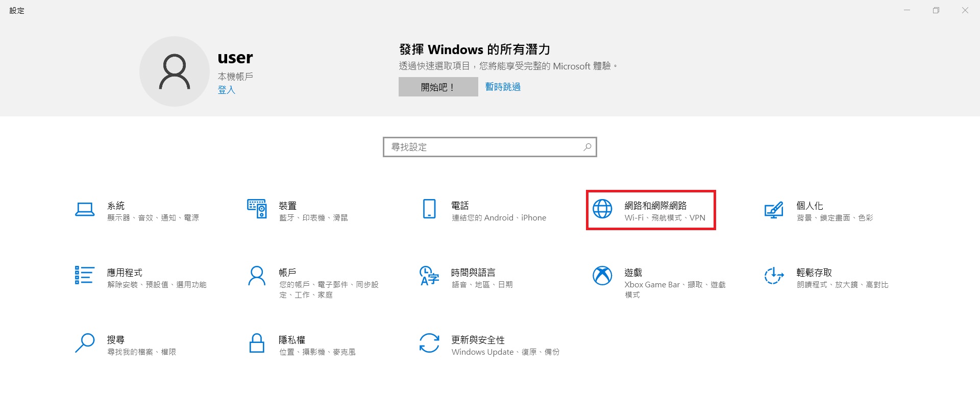Open the 系統 settings title
This screenshot has height=394, width=980.
[x=116, y=206]
